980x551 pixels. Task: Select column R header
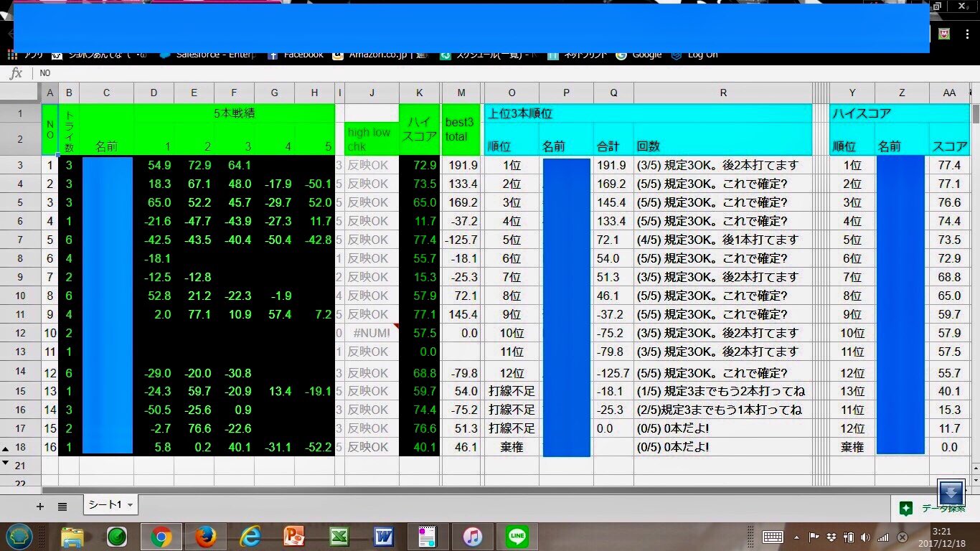723,92
